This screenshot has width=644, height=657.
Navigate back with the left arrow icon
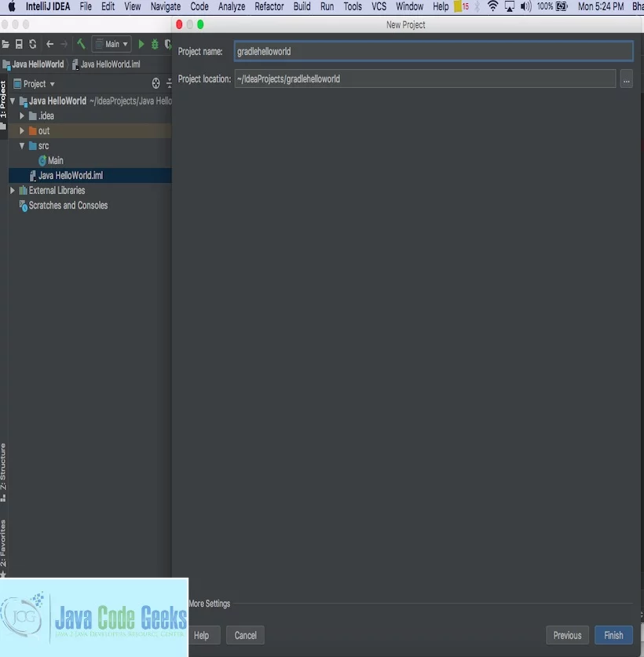coord(50,44)
